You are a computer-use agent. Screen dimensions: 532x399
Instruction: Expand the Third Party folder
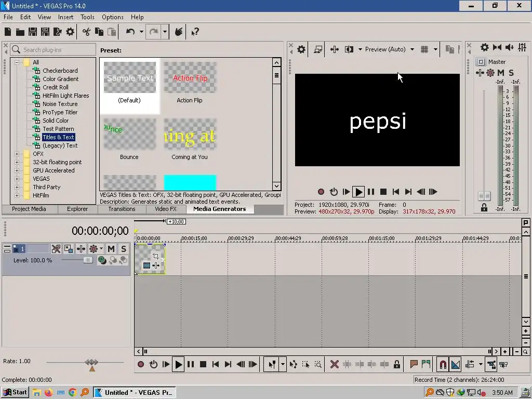17,187
